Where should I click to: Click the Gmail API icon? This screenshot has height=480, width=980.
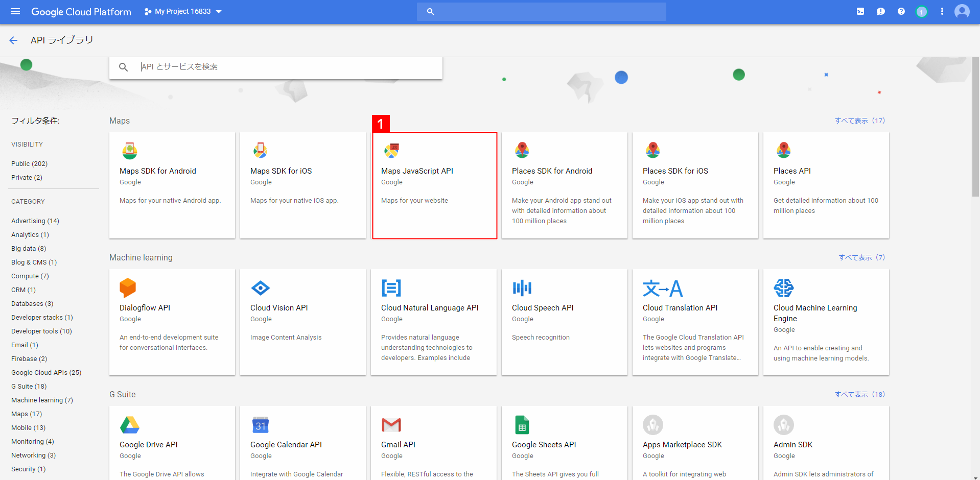tap(391, 425)
